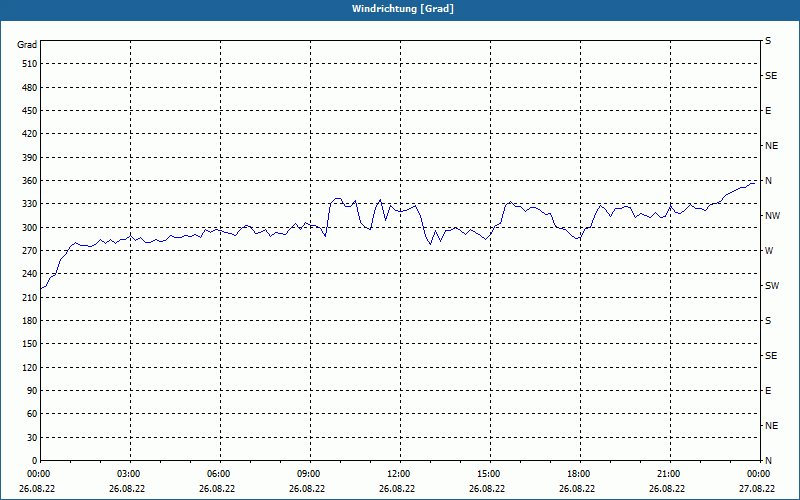Click the SE compass label near 480 level

771,76
